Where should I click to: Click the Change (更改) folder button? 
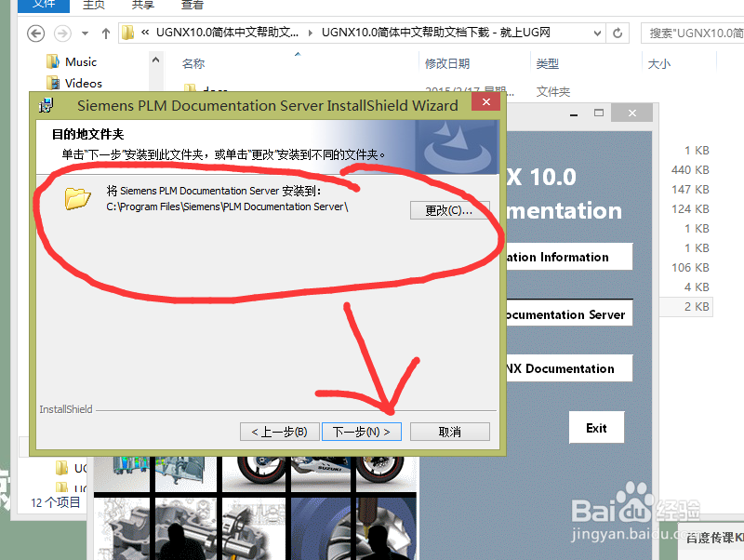[x=449, y=210]
